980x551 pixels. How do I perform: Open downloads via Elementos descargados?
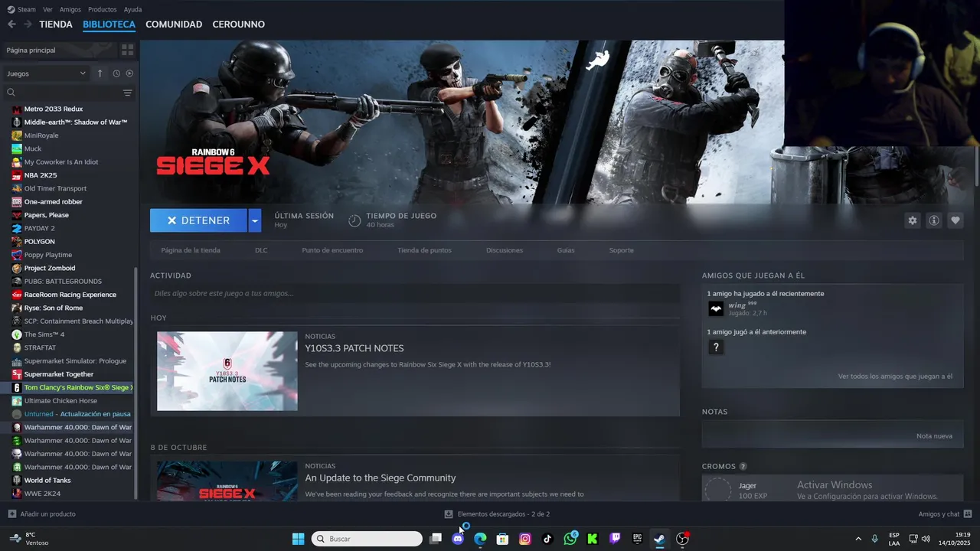point(497,514)
